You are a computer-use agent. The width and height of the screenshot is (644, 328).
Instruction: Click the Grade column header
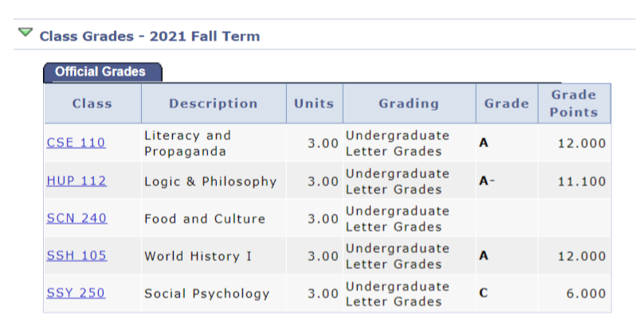pyautogui.click(x=507, y=103)
